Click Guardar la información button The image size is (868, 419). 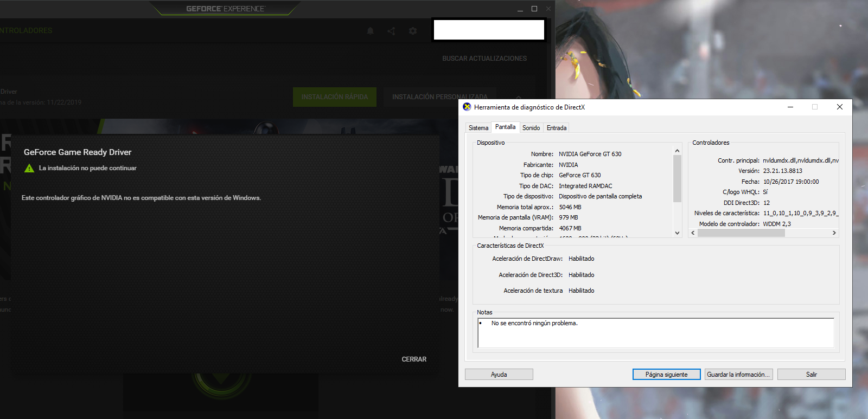pyautogui.click(x=739, y=375)
